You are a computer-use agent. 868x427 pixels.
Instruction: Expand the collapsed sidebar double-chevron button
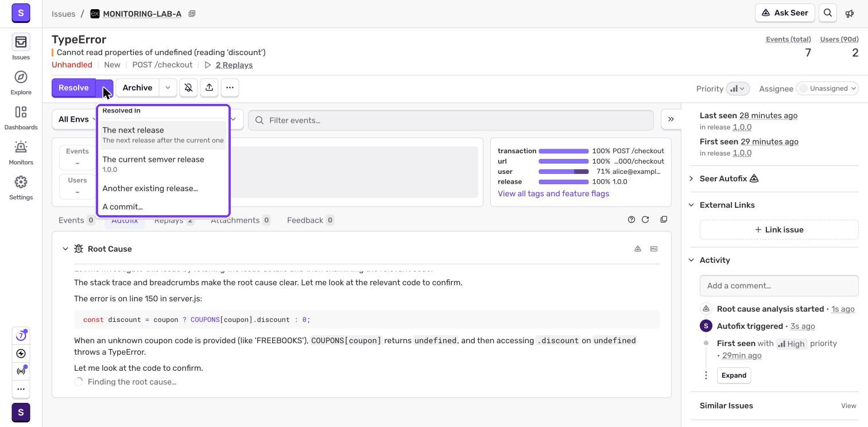tap(671, 119)
